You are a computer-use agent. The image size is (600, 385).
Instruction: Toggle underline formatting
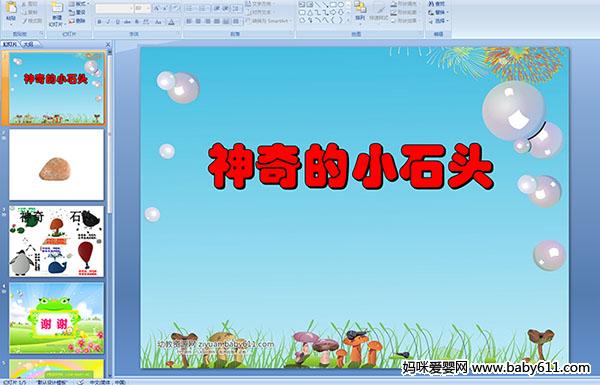pyautogui.click(x=117, y=22)
